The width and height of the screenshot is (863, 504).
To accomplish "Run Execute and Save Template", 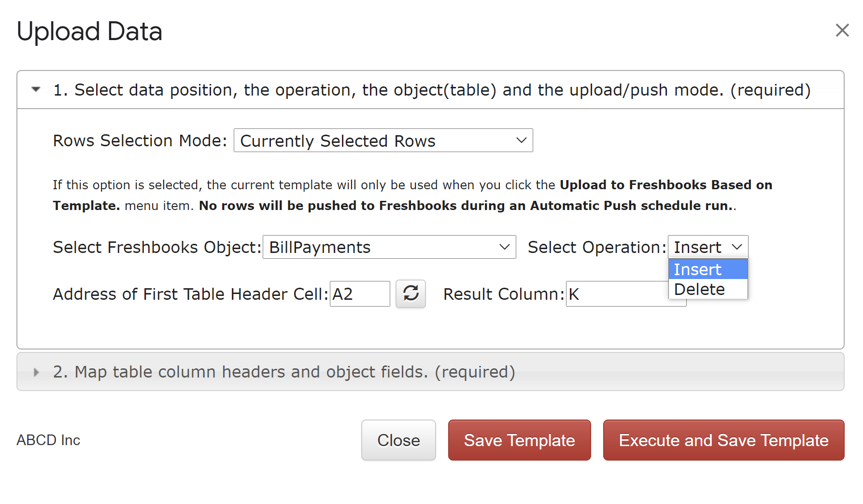I will coord(723,440).
